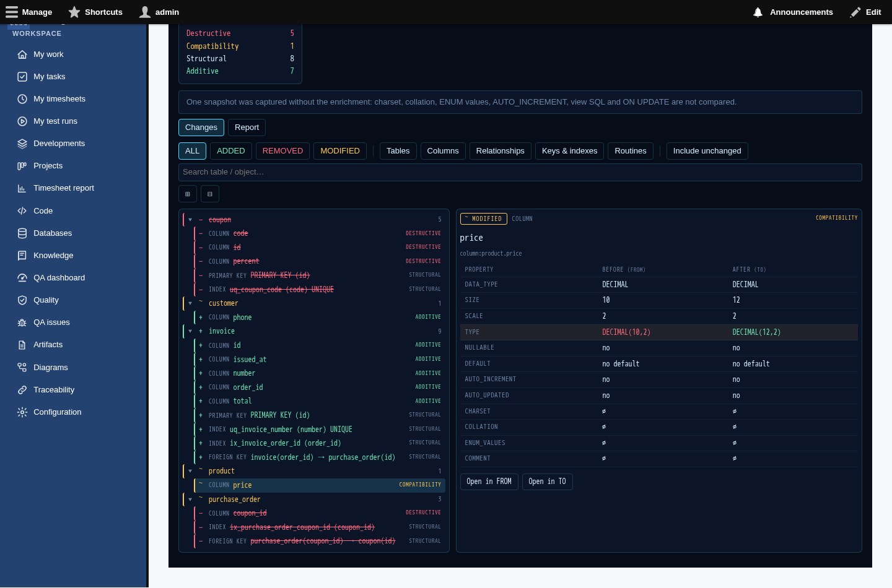Toggle the REMOVED filter

click(x=282, y=151)
